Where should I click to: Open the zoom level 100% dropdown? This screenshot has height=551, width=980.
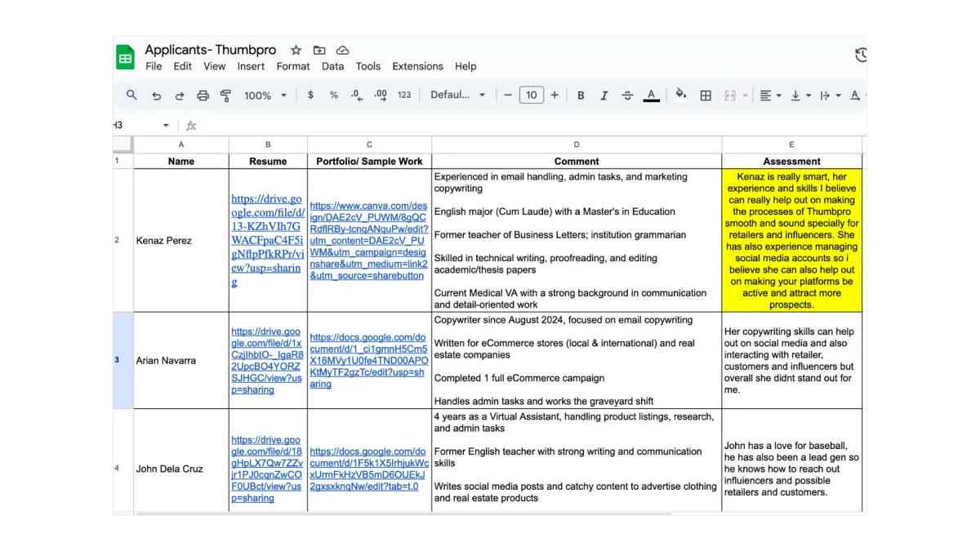[x=265, y=96]
